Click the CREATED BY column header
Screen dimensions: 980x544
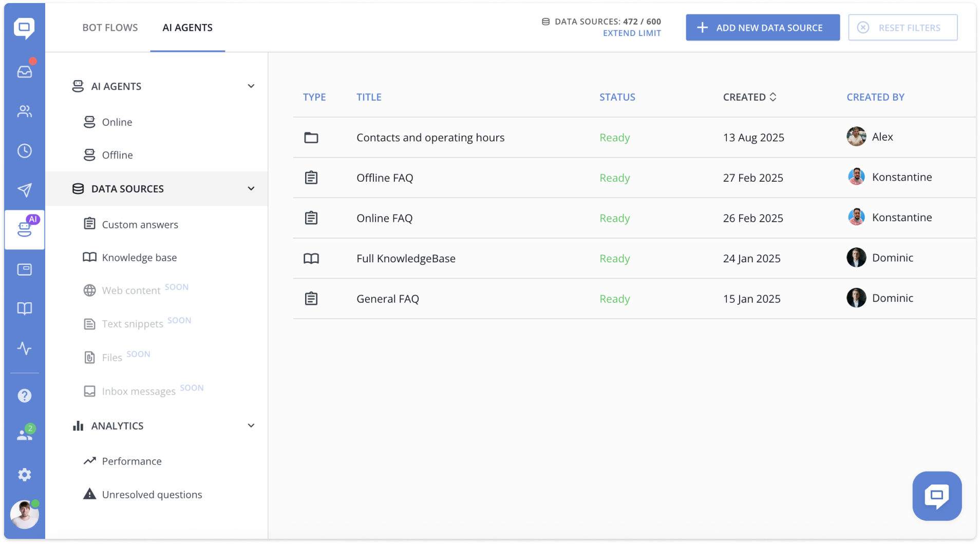875,97
